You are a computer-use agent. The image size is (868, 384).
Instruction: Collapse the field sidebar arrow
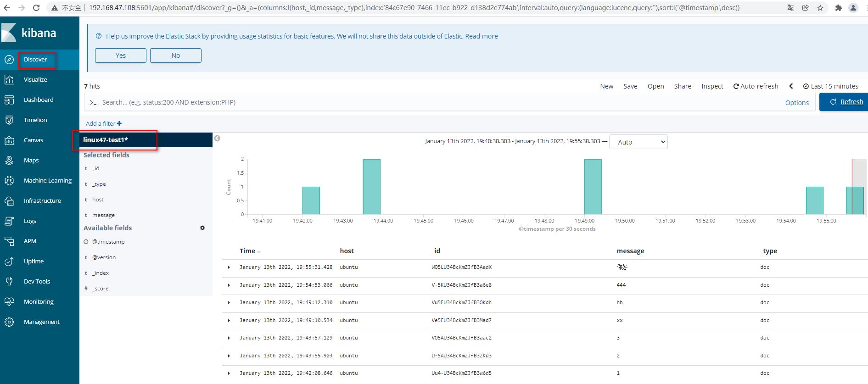(218, 138)
